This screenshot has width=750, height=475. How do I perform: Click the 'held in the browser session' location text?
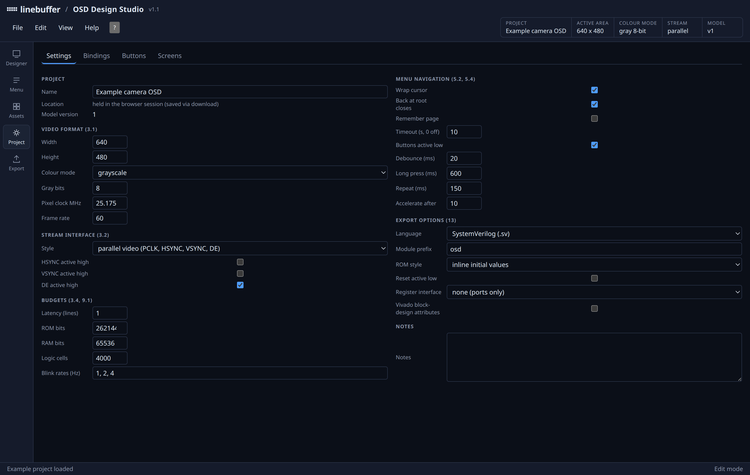(x=155, y=104)
